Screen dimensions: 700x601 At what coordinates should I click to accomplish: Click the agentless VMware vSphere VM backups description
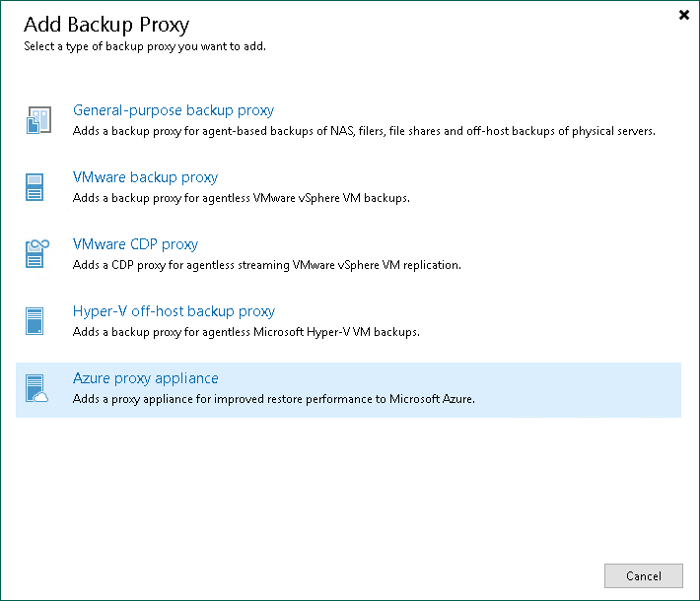(242, 198)
